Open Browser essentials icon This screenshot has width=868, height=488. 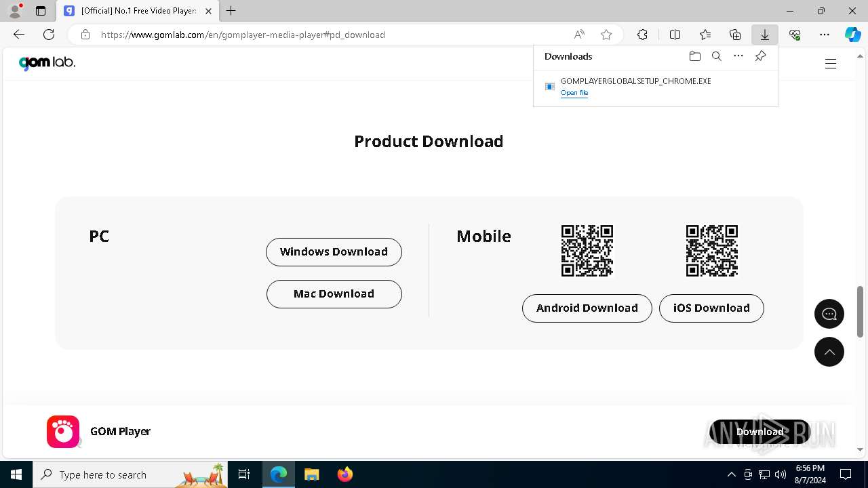(x=795, y=35)
